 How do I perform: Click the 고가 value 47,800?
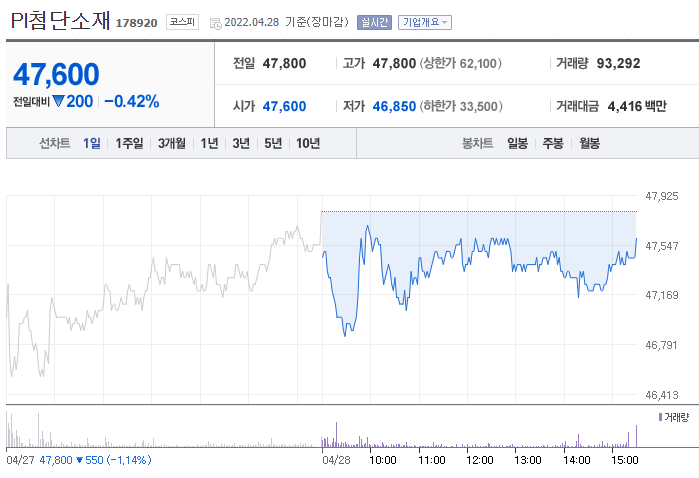pyautogui.click(x=394, y=63)
